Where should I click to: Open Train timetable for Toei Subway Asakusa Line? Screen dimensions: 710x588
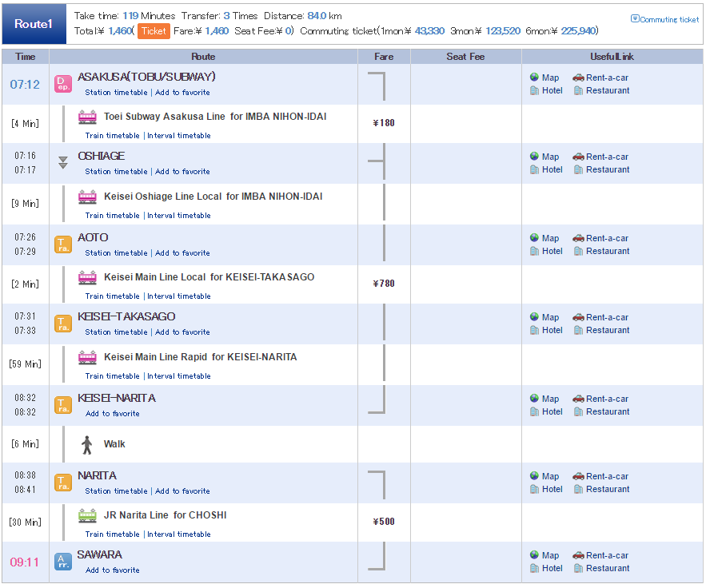112,136
